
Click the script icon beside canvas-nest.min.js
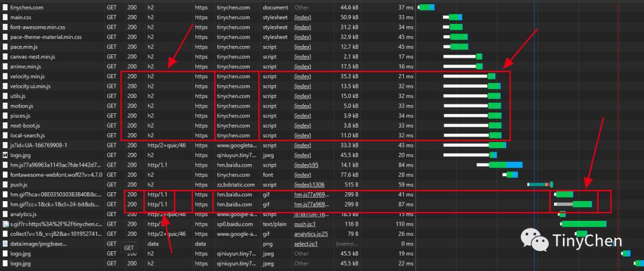pyautogui.click(x=5, y=56)
